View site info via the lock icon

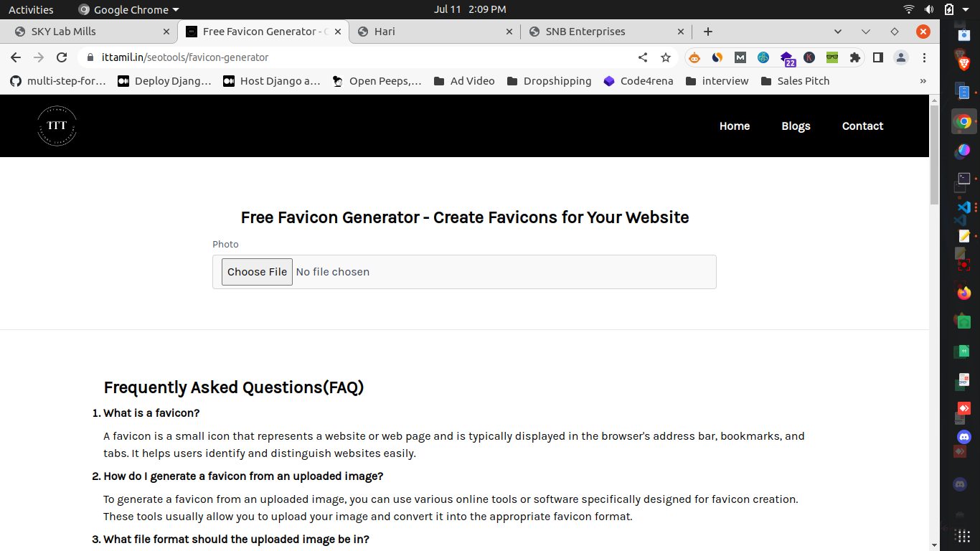(90, 57)
